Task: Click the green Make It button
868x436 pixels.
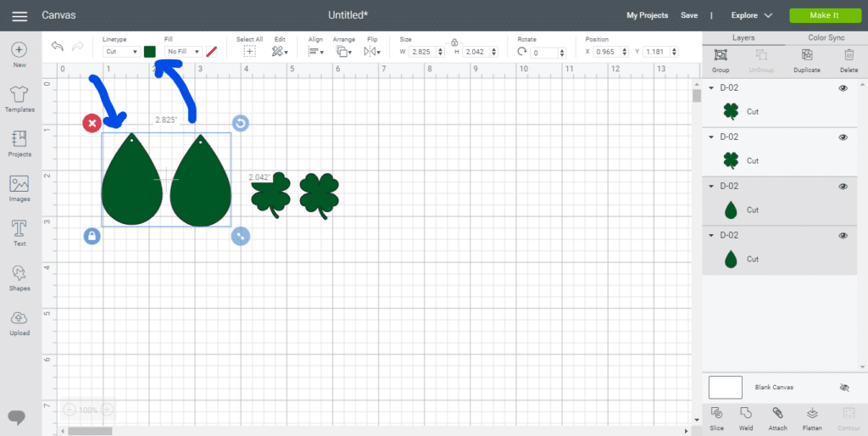Action: 823,15
